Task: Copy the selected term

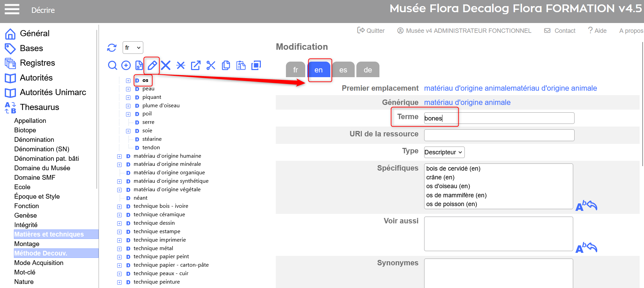Action: pyautogui.click(x=226, y=65)
